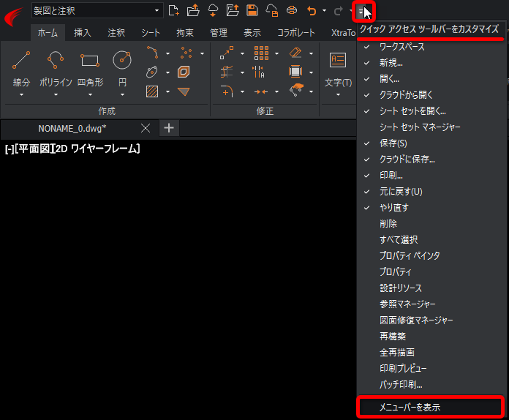Image resolution: width=509 pixels, height=420 pixels.
Task: Click the plus button for new drawing tab
Action: click(x=169, y=128)
